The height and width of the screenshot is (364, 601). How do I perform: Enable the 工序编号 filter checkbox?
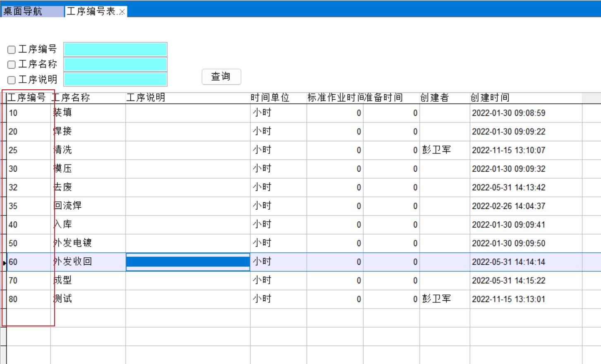[12, 50]
